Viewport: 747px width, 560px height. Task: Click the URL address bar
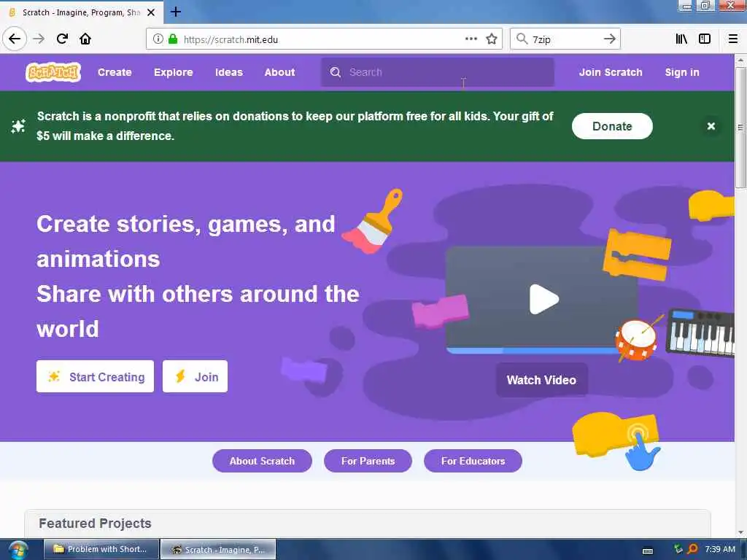[324, 39]
